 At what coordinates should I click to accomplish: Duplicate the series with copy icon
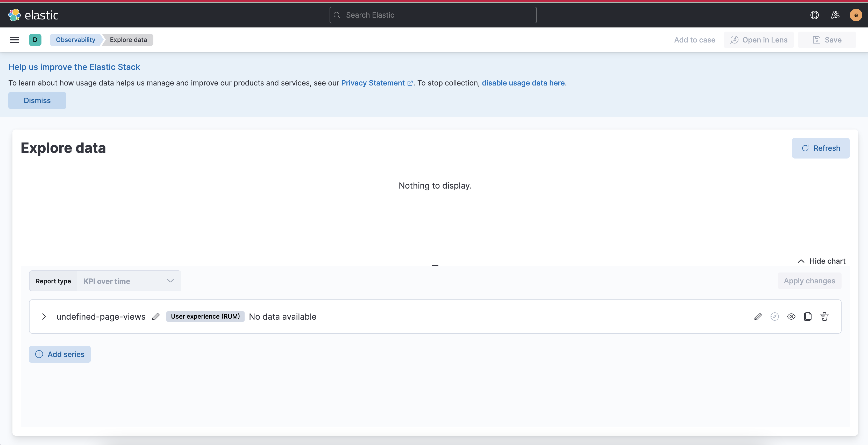pos(808,317)
